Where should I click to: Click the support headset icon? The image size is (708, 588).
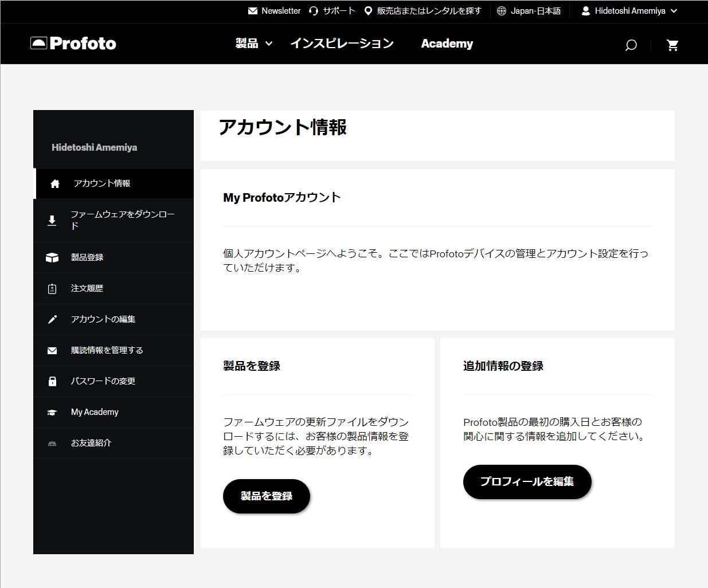click(313, 11)
